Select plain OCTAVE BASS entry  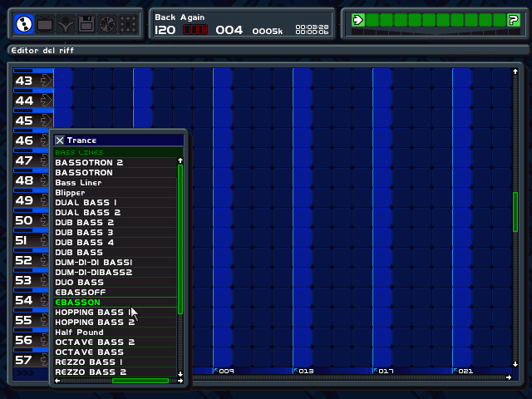pyautogui.click(x=115, y=352)
